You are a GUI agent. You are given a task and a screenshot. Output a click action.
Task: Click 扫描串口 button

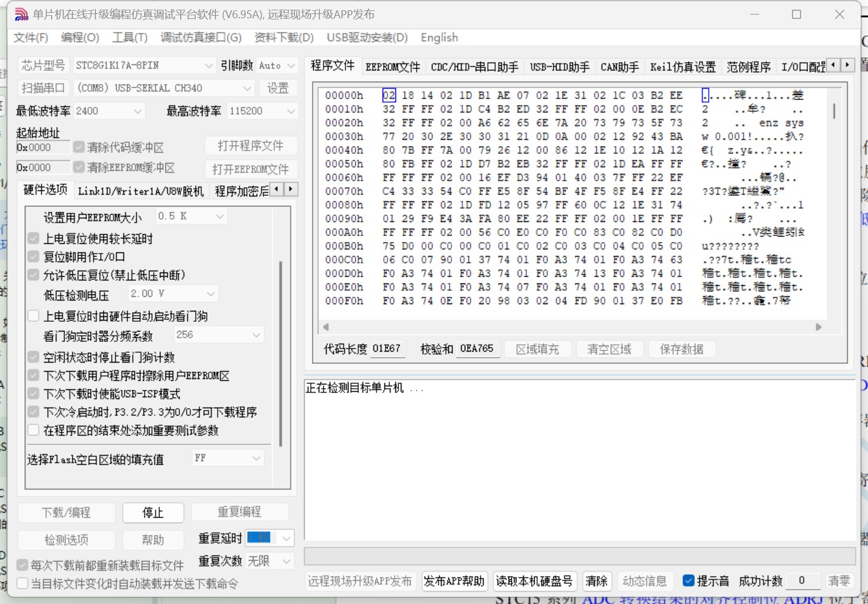pos(43,88)
